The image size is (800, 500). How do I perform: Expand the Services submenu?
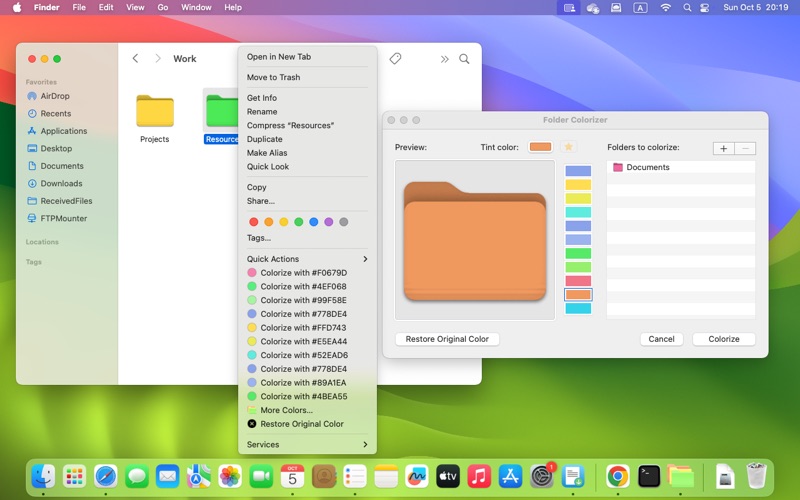pyautogui.click(x=307, y=444)
